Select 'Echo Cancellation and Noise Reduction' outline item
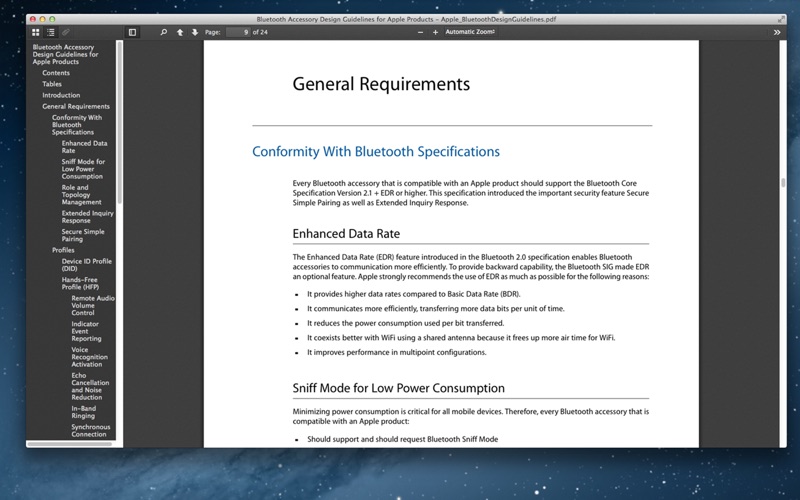The width and height of the screenshot is (800, 500). pyautogui.click(x=90, y=386)
